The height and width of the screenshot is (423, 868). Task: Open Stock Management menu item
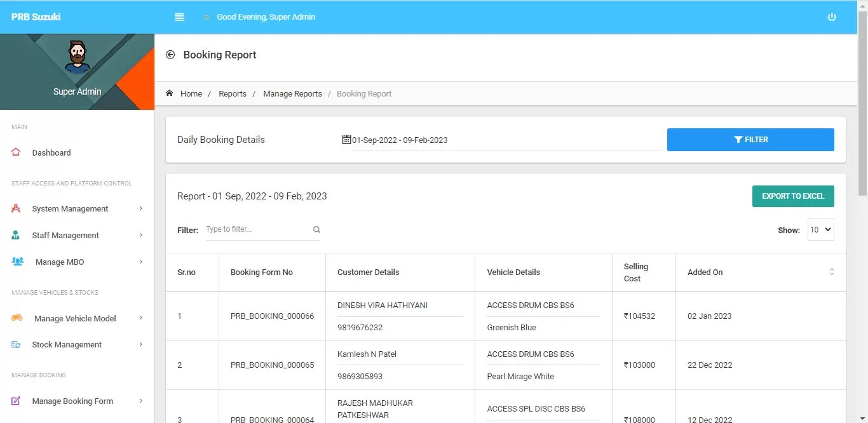point(77,344)
